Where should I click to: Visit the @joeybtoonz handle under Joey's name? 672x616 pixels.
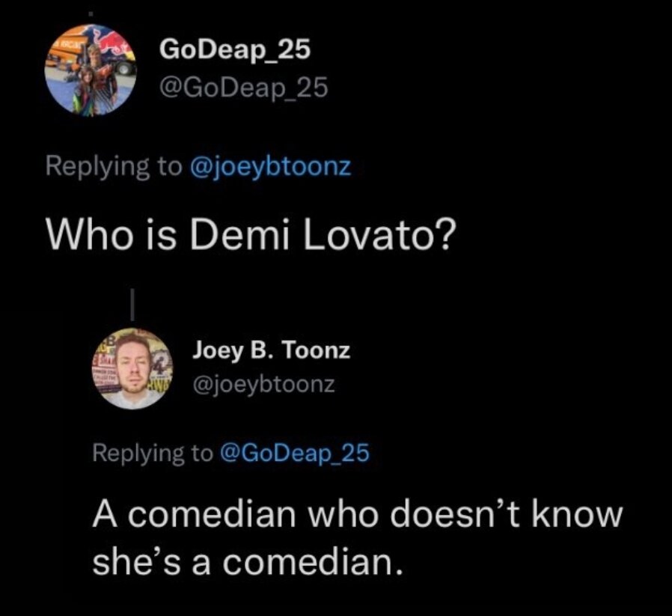(263, 385)
